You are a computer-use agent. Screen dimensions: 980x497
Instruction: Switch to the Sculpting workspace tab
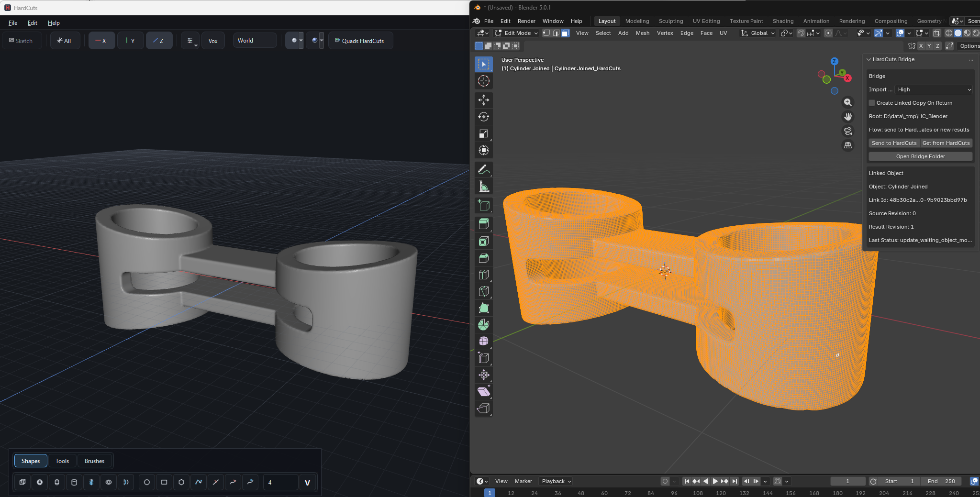[671, 21]
